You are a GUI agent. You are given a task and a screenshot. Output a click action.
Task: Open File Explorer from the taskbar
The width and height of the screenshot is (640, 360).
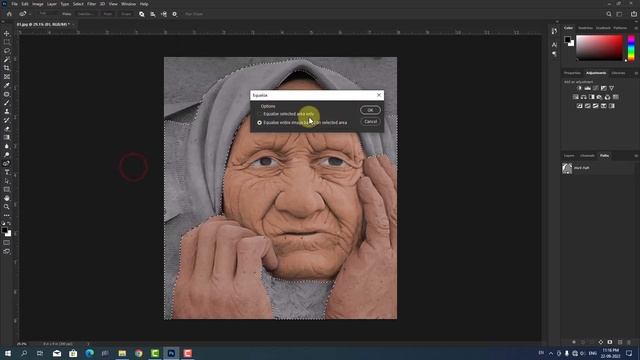[122, 353]
